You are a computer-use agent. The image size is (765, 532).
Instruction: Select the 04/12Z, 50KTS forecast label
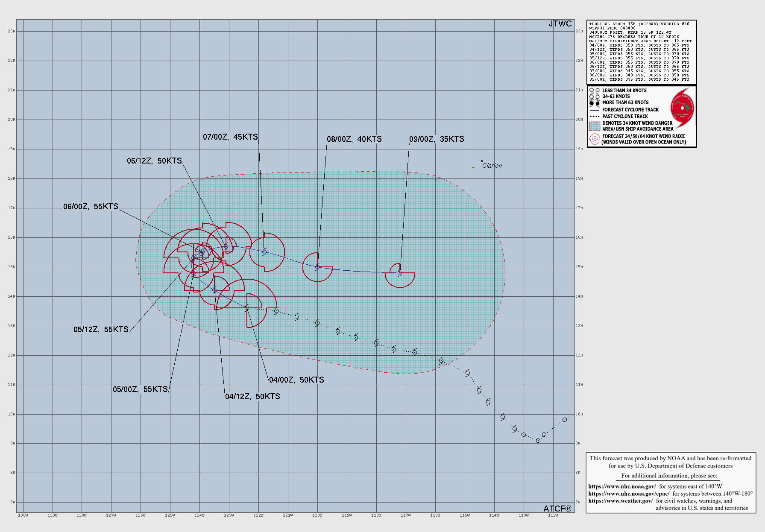tap(252, 397)
